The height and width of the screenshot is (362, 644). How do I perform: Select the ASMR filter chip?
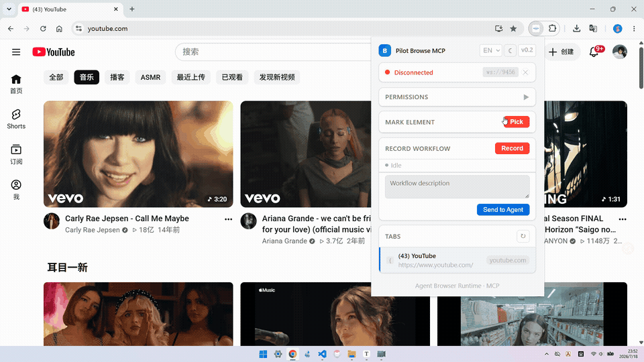(x=150, y=77)
